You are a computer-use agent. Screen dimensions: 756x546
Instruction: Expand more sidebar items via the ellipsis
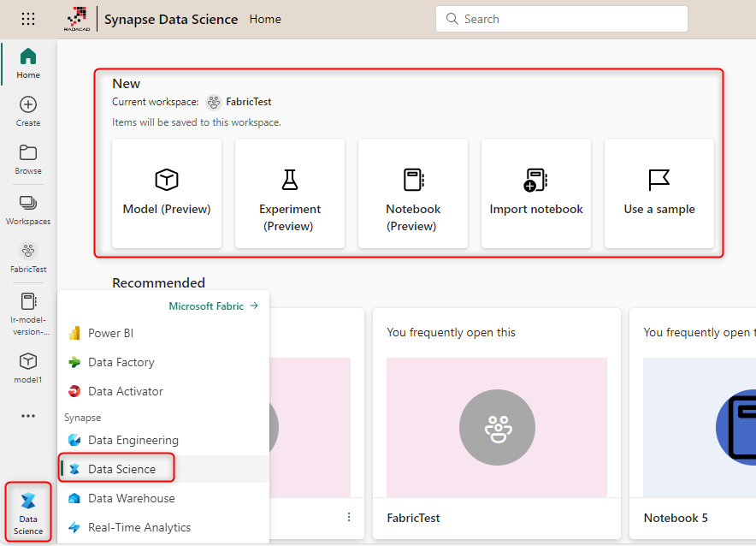[27, 416]
